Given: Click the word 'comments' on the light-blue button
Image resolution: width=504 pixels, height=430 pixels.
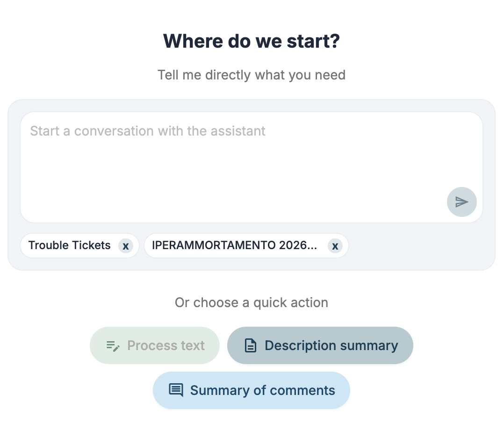Looking at the screenshot, I should click(x=302, y=390).
